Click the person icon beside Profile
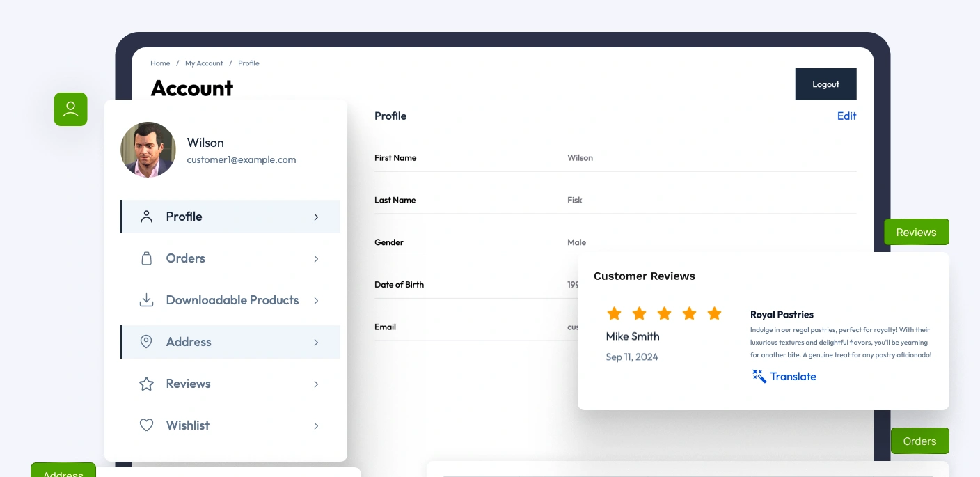Viewport: 980px width, 477px height. tap(146, 217)
